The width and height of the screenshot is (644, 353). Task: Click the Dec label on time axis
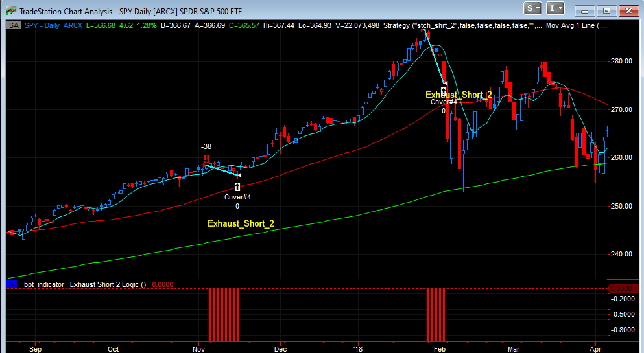(280, 348)
